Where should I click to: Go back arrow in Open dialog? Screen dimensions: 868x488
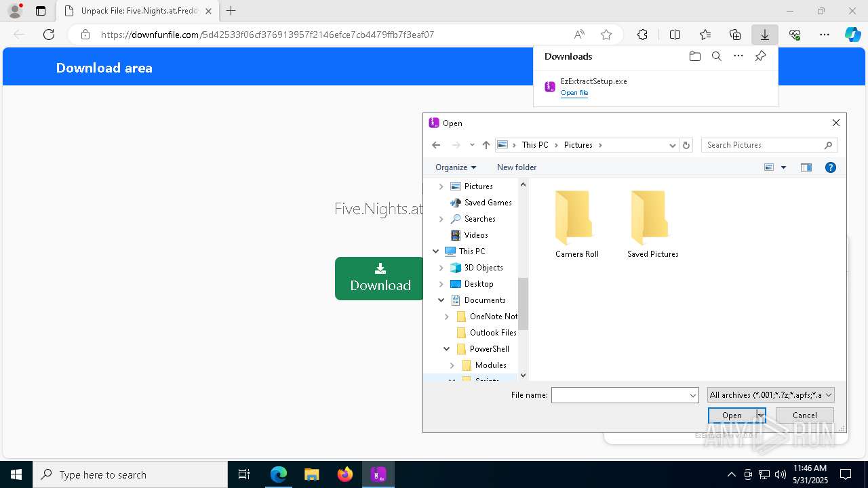436,145
